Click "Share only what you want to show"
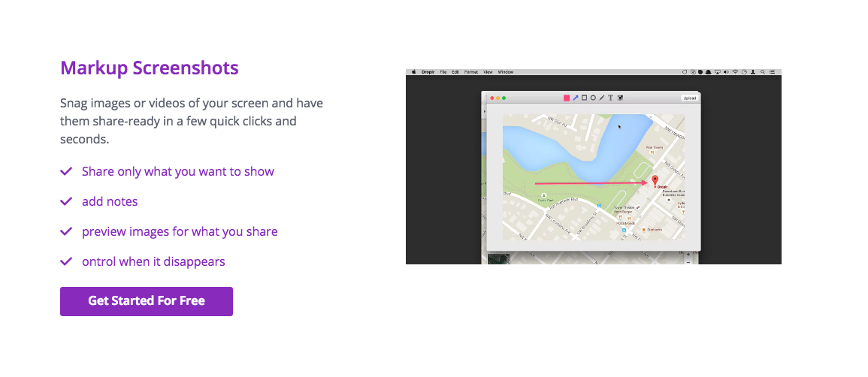 tap(177, 171)
